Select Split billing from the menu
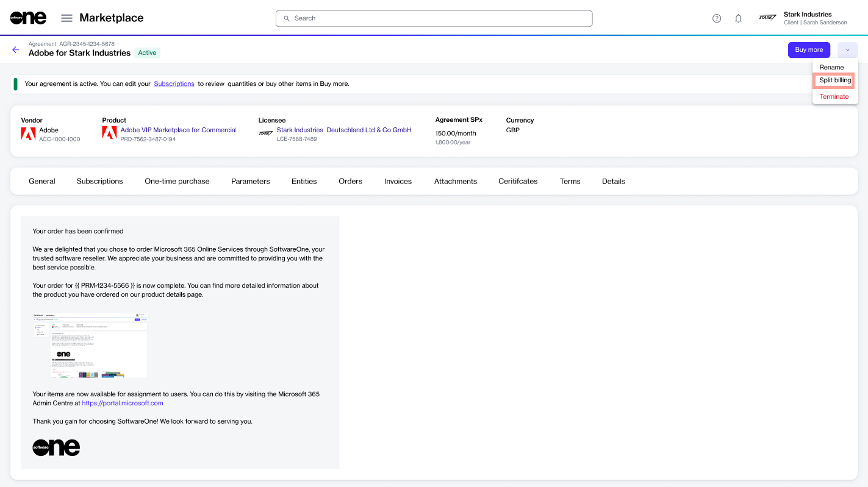Viewport: 868px width, 487px height. pos(834,80)
